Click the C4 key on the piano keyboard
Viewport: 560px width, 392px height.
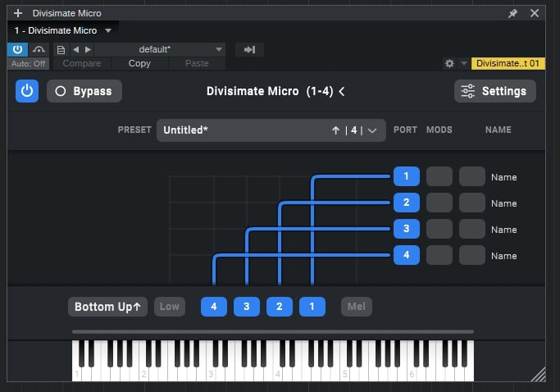(277, 374)
